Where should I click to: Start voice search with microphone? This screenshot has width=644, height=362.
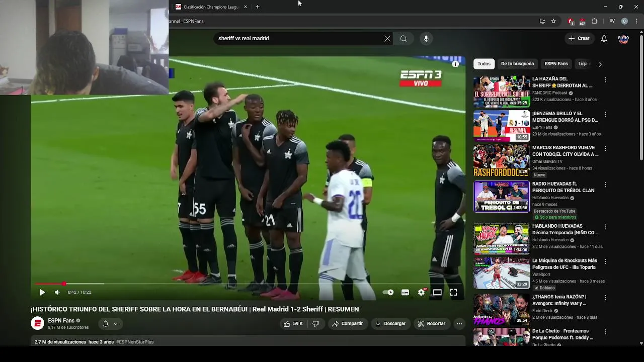coord(426,38)
